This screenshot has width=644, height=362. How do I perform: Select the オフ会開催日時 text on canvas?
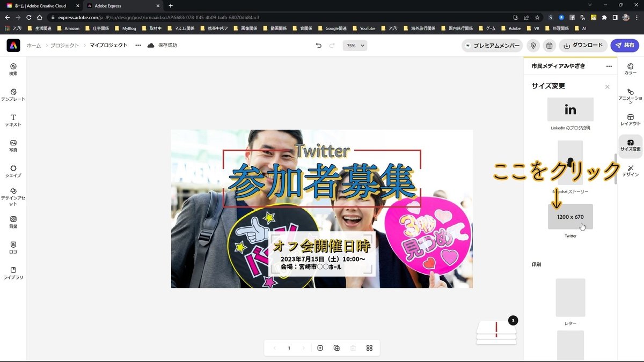tap(322, 246)
